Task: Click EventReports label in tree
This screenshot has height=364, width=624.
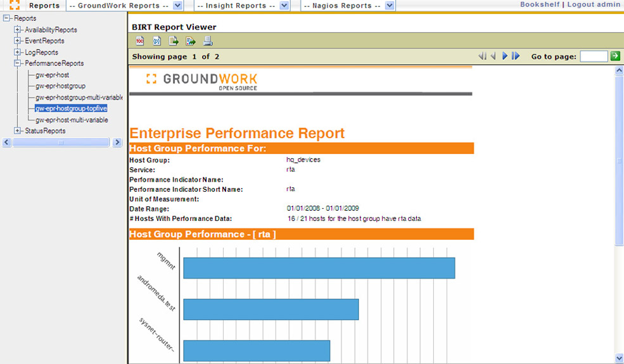Action: point(44,41)
